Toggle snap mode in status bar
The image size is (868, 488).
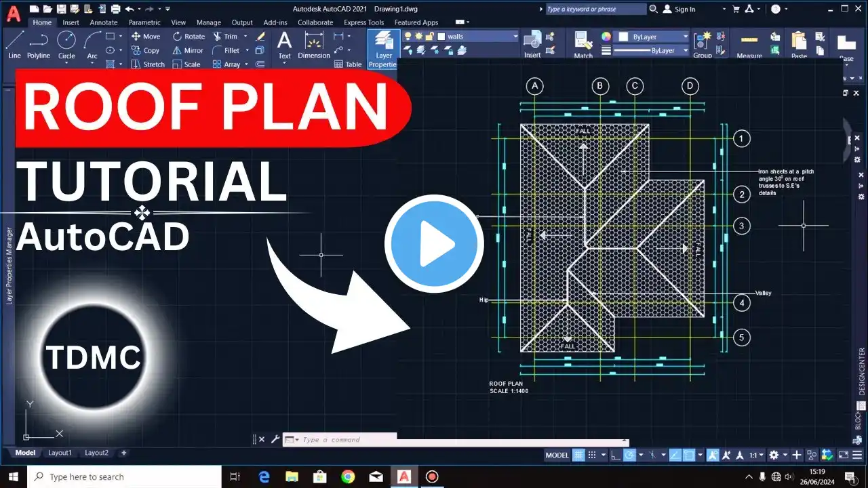pyautogui.click(x=592, y=455)
